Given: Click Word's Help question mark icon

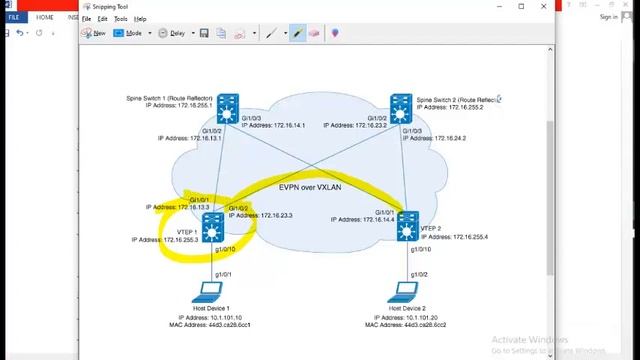Looking at the screenshot, I should tap(569, 4).
